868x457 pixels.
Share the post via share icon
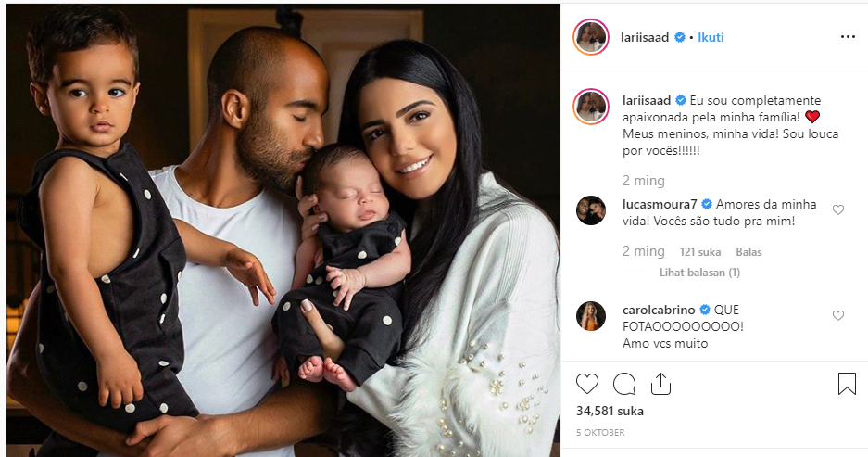pyautogui.click(x=661, y=384)
